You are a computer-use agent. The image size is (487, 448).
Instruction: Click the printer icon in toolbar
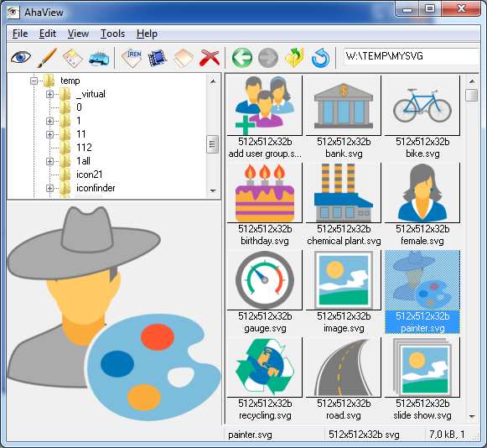[x=99, y=58]
